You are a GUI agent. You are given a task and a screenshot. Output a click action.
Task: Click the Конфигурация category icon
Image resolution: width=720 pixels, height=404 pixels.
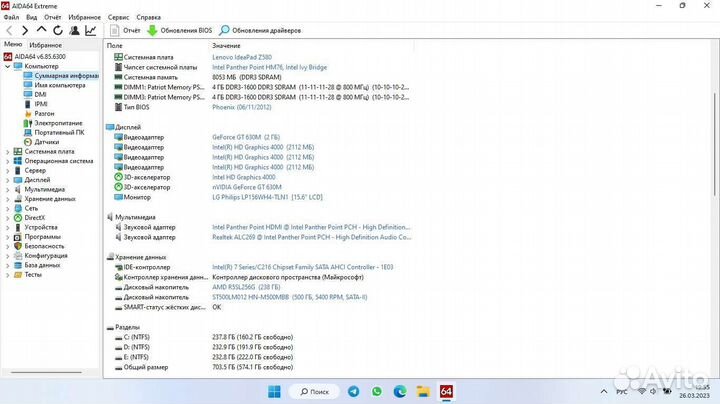[x=17, y=256]
